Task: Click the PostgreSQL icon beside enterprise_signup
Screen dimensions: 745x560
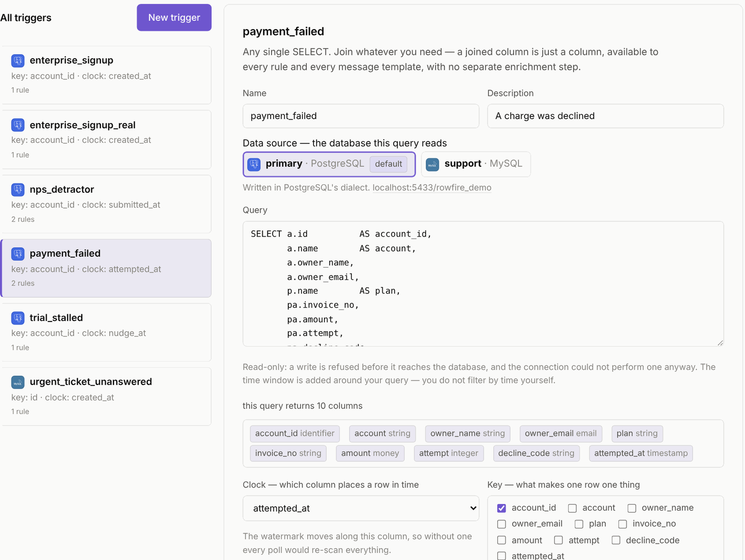Action: tap(18, 61)
